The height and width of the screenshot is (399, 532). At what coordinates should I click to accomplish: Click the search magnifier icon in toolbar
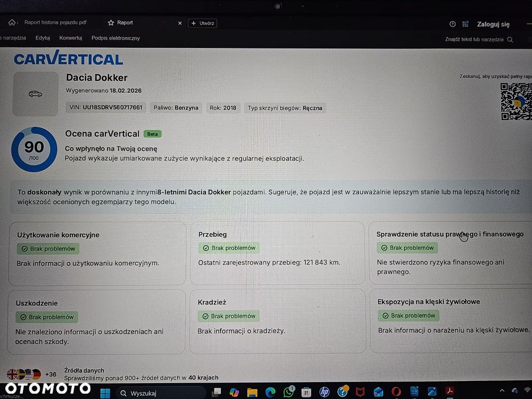[x=510, y=40]
